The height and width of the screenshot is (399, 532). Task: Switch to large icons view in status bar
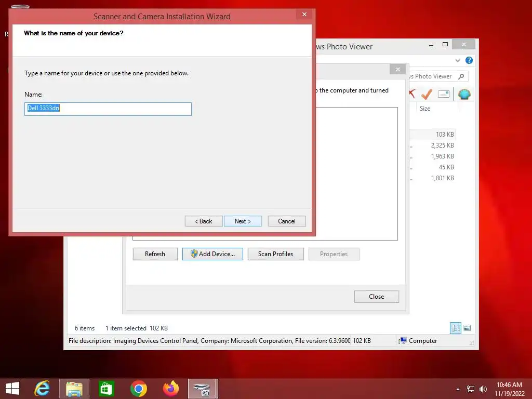click(x=467, y=328)
